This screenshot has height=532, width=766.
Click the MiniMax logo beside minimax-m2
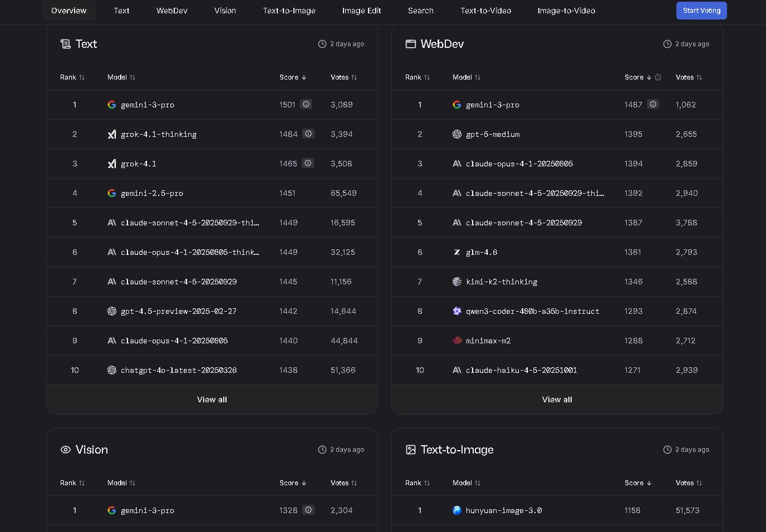(x=457, y=341)
